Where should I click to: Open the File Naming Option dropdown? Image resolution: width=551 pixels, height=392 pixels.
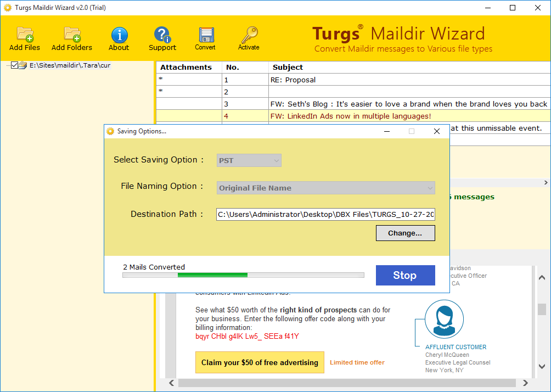pyautogui.click(x=326, y=188)
